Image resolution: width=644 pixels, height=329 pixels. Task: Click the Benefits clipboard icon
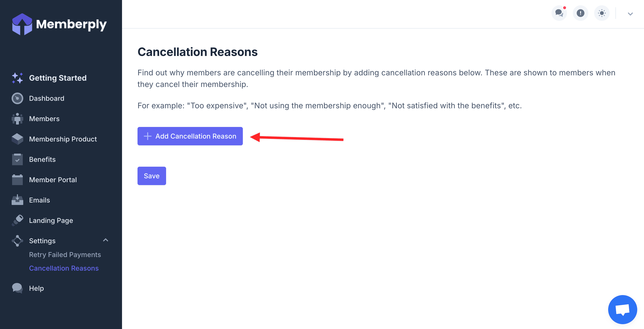(17, 159)
